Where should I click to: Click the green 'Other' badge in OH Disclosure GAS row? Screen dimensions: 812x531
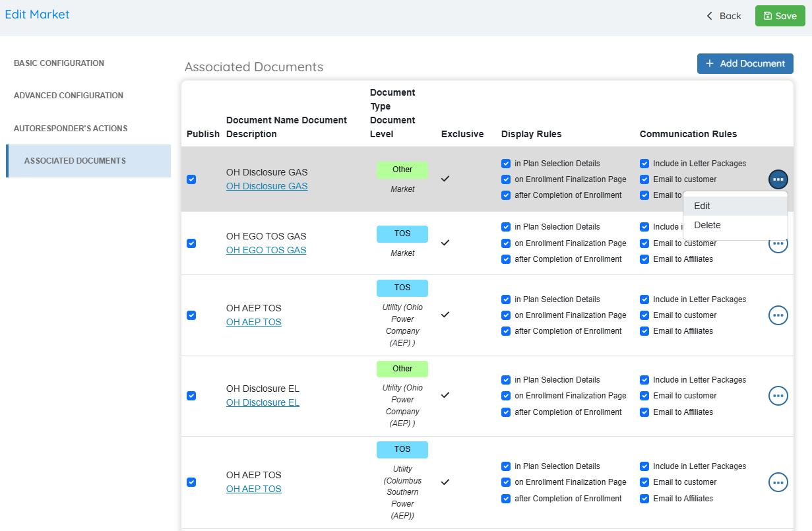pyautogui.click(x=402, y=170)
